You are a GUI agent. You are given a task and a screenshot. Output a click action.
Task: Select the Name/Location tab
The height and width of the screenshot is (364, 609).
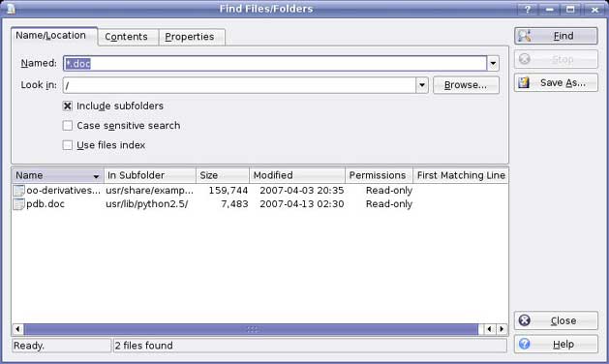tap(54, 36)
